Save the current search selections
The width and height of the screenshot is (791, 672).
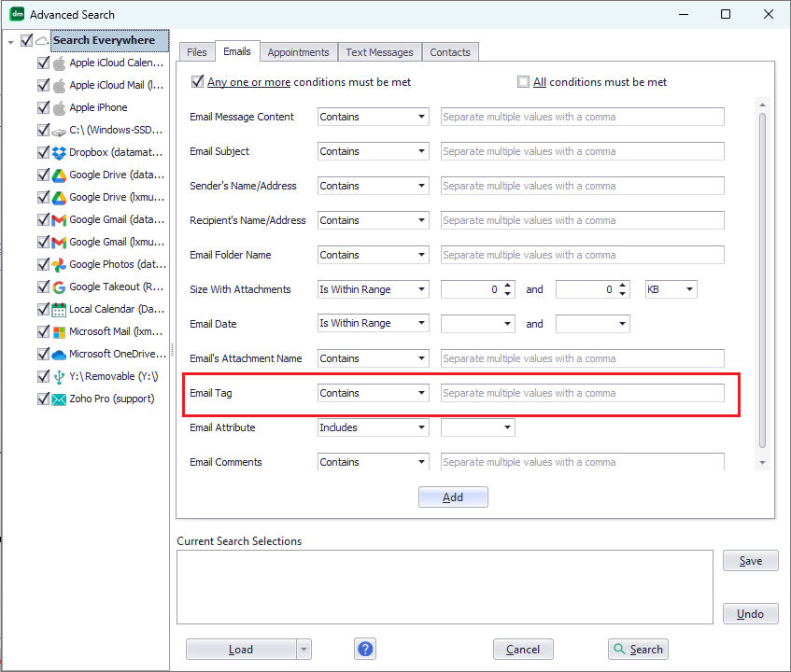(x=750, y=560)
